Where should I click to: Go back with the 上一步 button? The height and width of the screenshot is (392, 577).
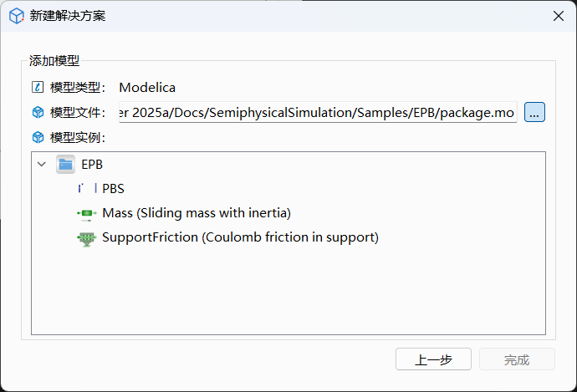[433, 359]
